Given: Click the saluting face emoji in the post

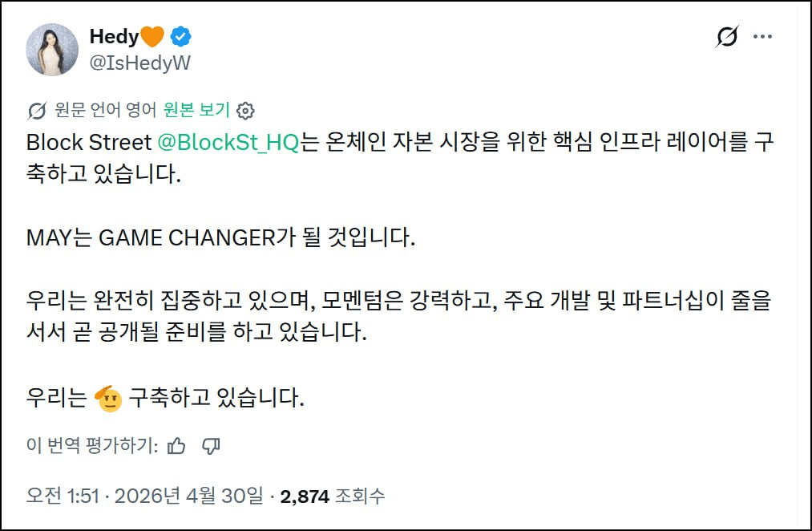Looking at the screenshot, I should (108, 398).
